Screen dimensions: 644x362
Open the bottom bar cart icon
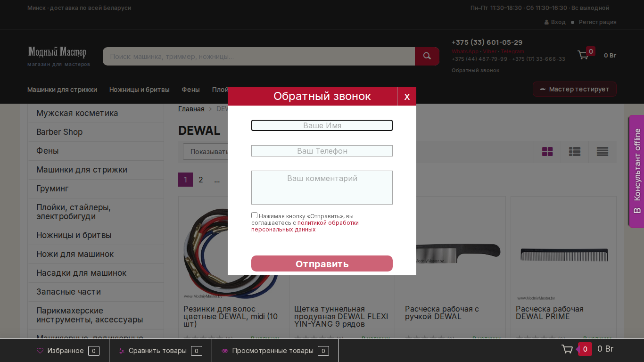(x=567, y=349)
